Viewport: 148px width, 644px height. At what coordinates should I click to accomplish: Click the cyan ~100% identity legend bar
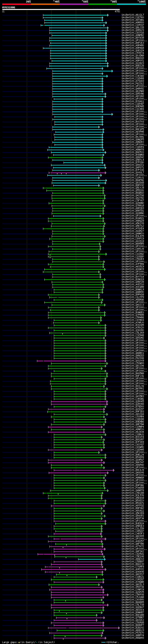pyautogui.click(x=131, y=4)
